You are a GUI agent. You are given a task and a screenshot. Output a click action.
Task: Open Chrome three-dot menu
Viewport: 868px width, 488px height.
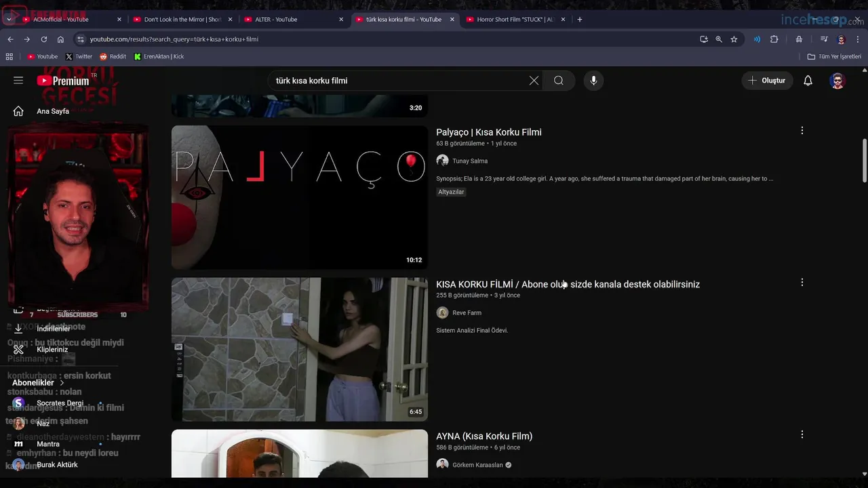click(x=858, y=39)
